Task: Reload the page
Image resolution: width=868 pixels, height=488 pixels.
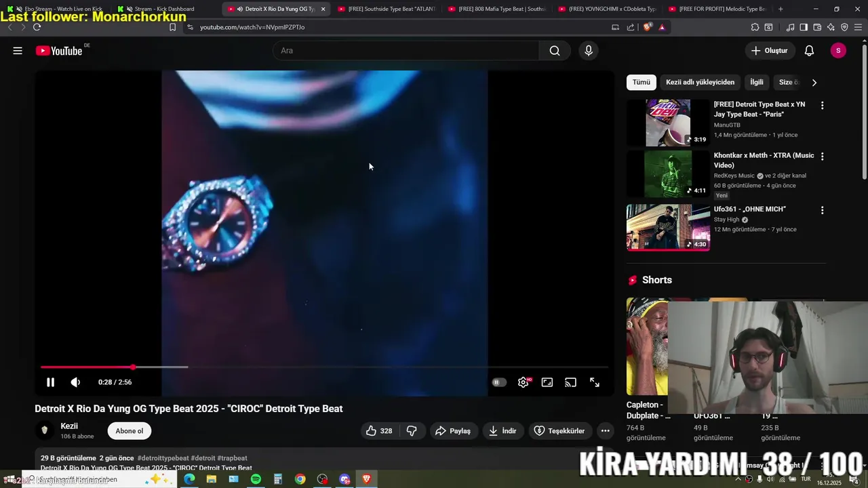Action: [x=37, y=27]
